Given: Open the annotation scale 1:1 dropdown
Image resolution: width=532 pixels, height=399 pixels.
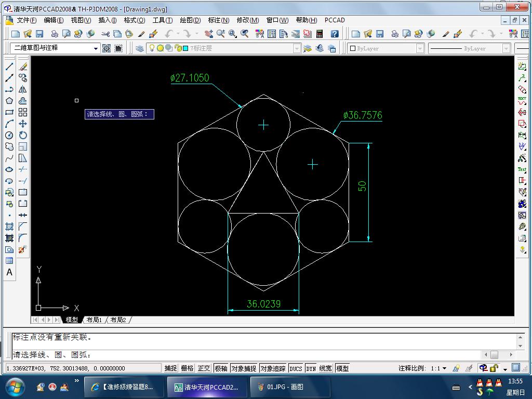Looking at the screenshot, I should coord(439,368).
